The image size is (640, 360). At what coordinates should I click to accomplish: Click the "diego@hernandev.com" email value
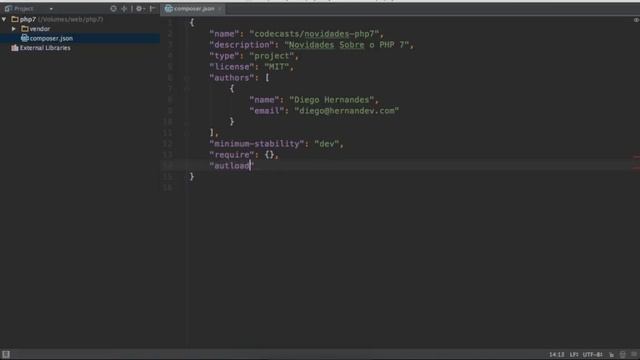click(347, 111)
